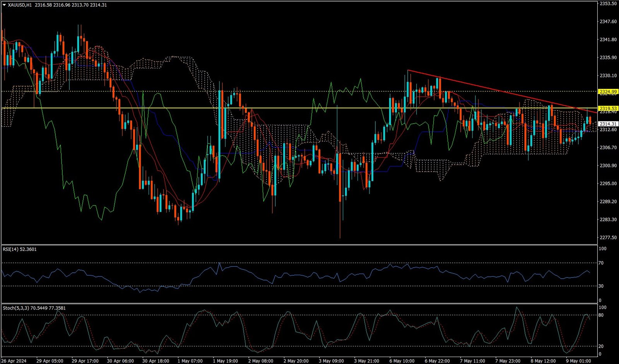The height and width of the screenshot is (364, 619).
Task: Click the 2335.90 price axis value
Action: [608, 58]
